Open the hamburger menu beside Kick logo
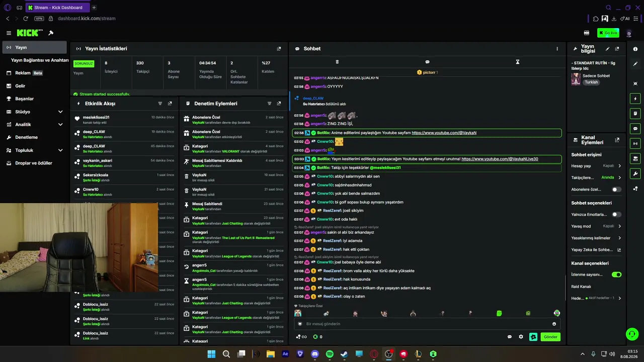This screenshot has width=644, height=362. point(9,33)
